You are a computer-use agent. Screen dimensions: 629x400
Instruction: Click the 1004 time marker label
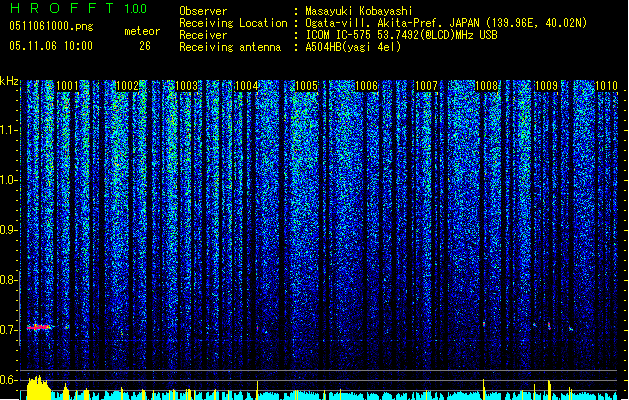[x=247, y=86]
